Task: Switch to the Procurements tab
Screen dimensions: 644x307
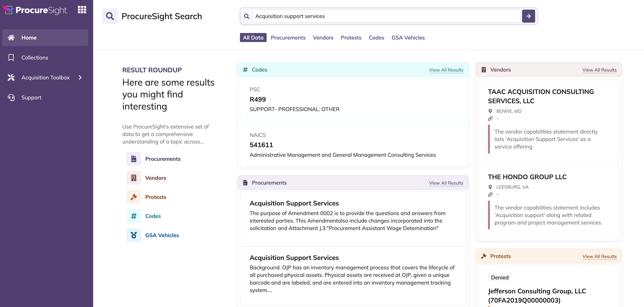Action: [288, 38]
